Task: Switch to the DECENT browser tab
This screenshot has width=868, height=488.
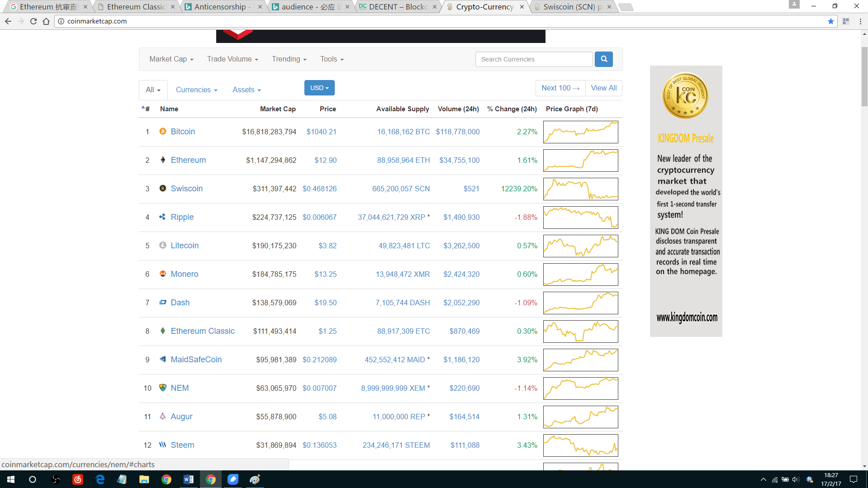Action: (398, 7)
